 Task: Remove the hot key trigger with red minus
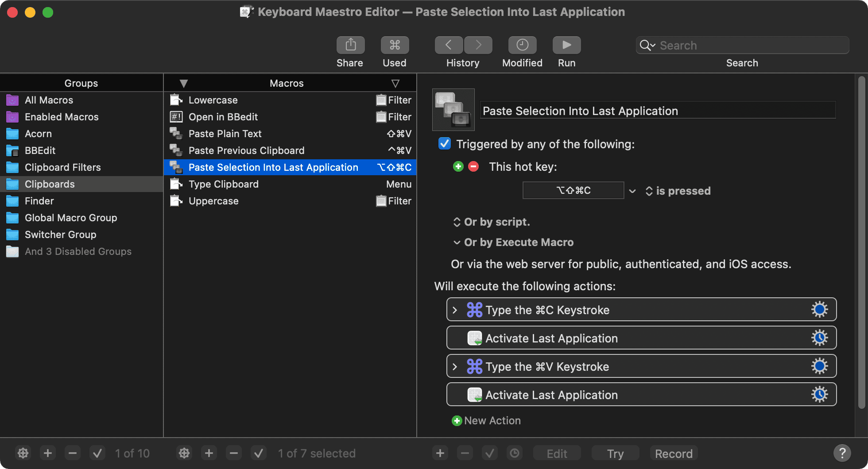tap(473, 166)
